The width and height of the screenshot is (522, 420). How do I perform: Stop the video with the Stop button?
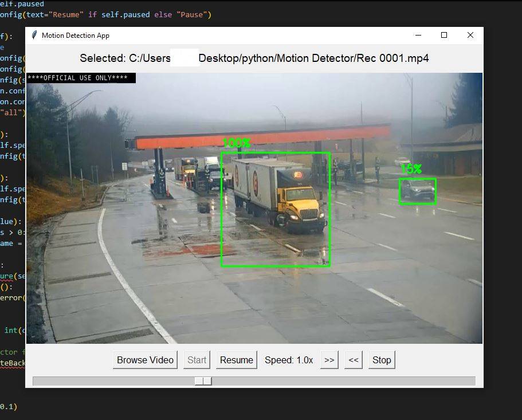click(x=382, y=360)
